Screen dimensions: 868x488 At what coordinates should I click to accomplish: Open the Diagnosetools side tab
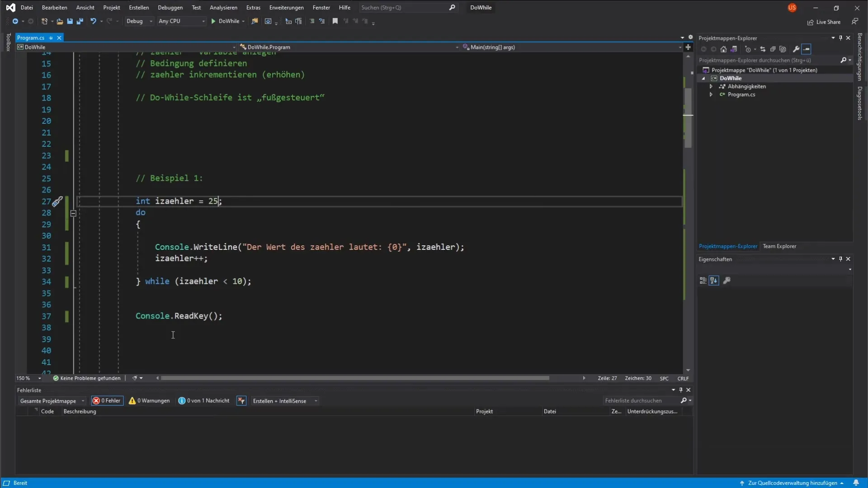coord(859,103)
